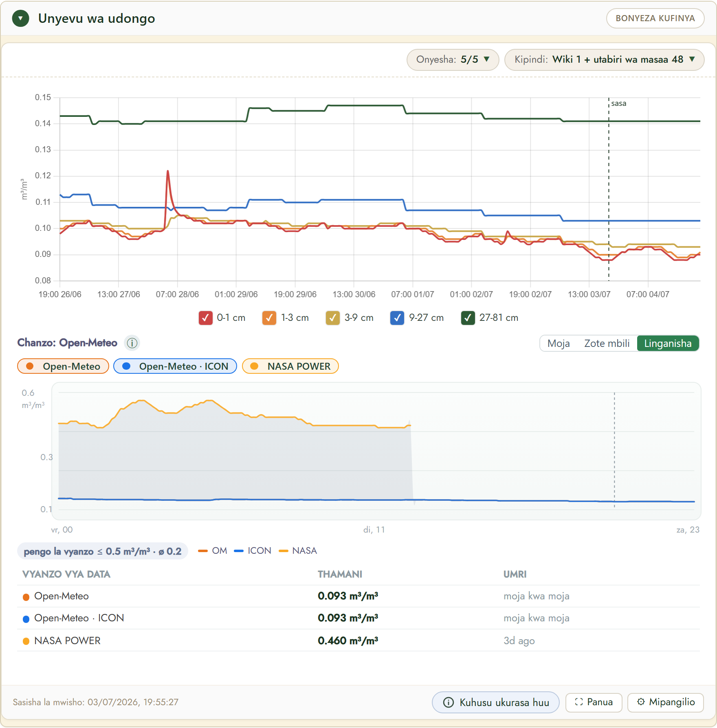Click the NASA legend entry
Image resolution: width=717 pixels, height=728 pixels.
point(298,551)
